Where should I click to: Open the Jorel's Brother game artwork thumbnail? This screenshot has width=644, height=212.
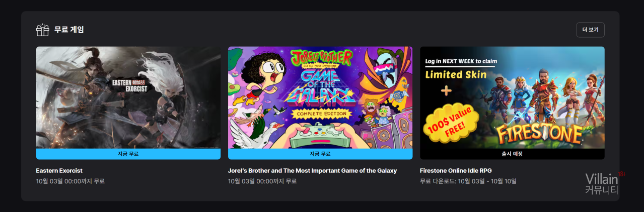pyautogui.click(x=320, y=97)
